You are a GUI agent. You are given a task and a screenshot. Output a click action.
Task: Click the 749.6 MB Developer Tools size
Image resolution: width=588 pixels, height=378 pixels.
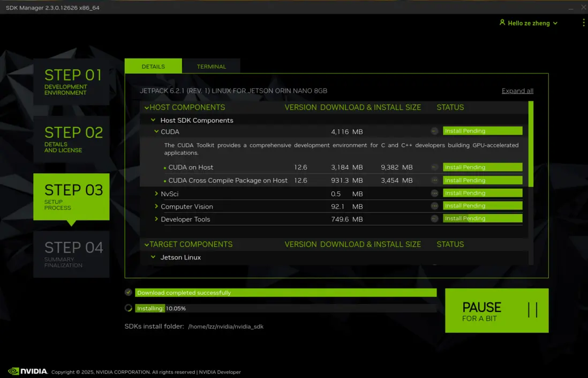(x=347, y=219)
